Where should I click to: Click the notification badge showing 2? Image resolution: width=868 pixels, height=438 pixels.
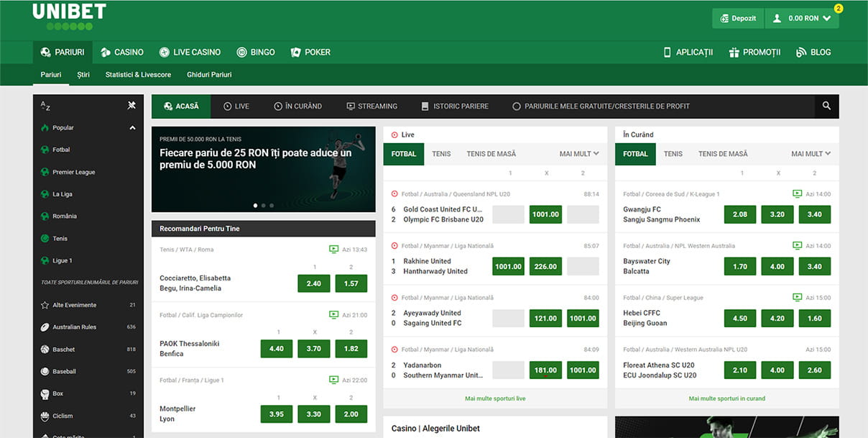(839, 9)
